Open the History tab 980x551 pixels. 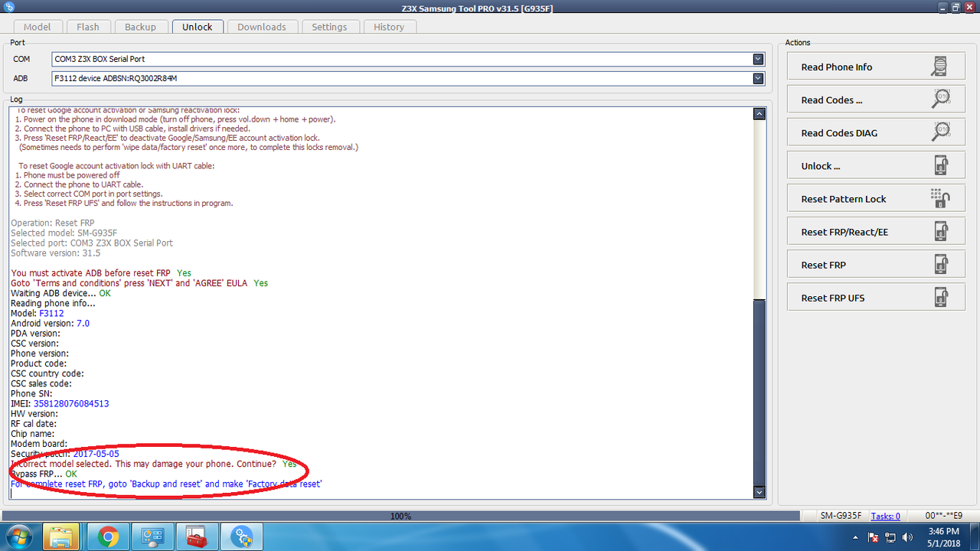tap(389, 27)
